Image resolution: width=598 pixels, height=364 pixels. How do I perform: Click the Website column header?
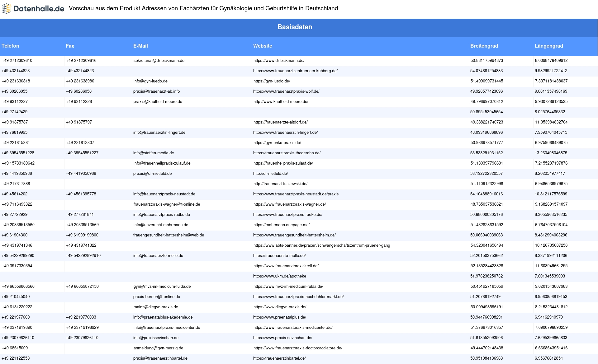pyautogui.click(x=263, y=46)
